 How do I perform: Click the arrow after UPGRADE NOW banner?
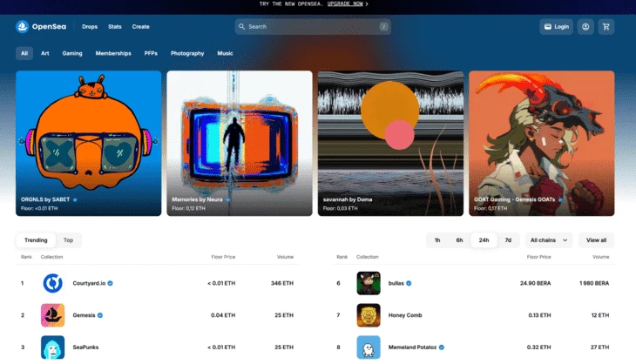tap(367, 3)
